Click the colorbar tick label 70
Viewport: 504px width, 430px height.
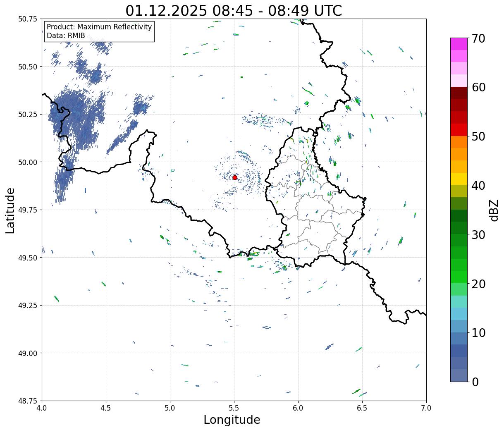pos(478,38)
